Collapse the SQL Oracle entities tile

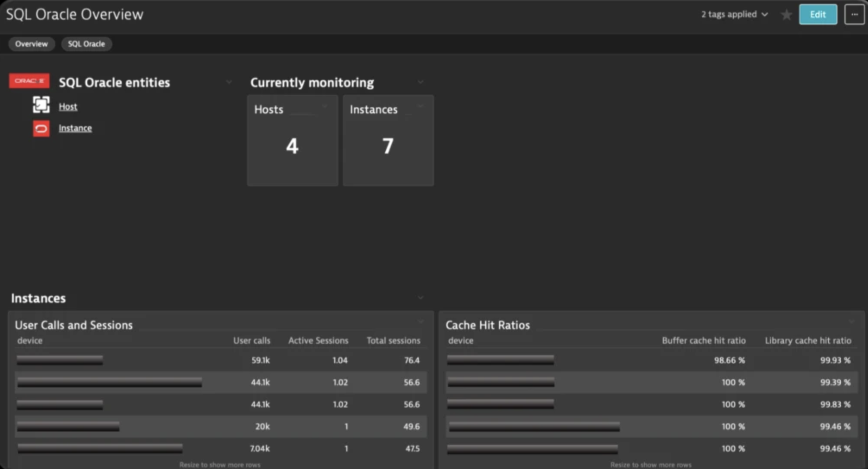pyautogui.click(x=229, y=82)
